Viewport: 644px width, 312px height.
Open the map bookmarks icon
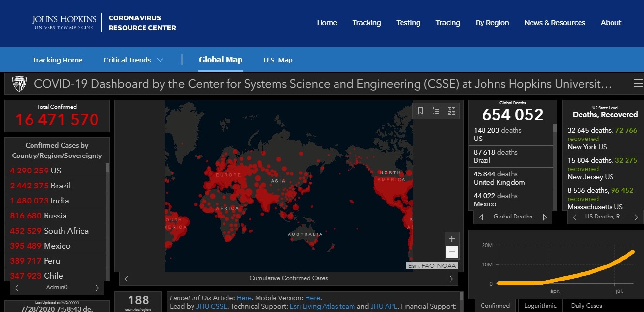[x=420, y=111]
